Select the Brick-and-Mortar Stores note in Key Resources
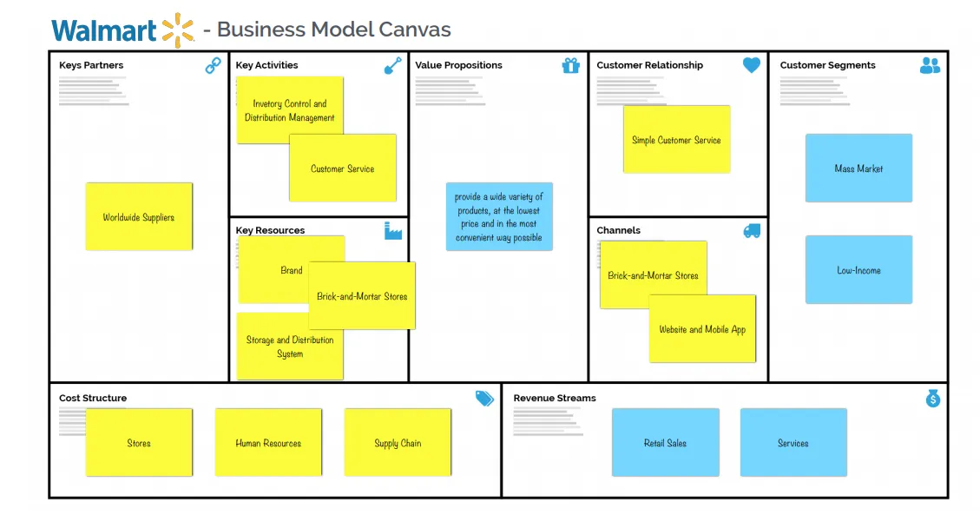 pyautogui.click(x=362, y=295)
